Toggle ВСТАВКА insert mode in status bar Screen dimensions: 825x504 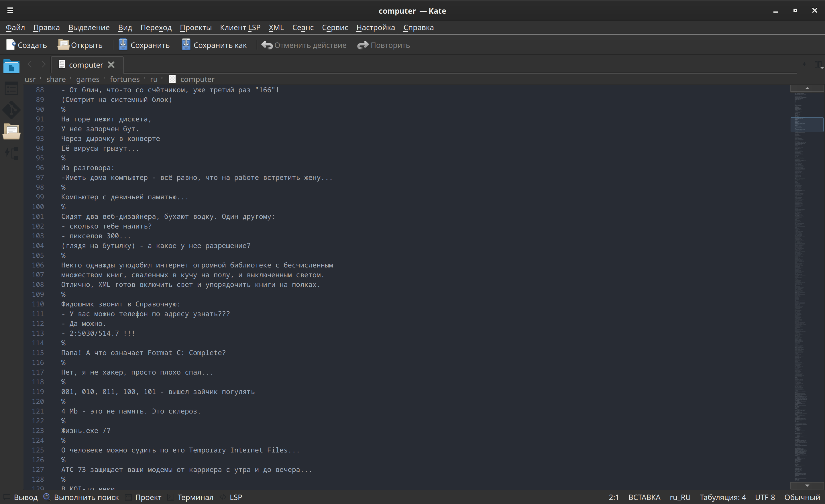tap(644, 497)
